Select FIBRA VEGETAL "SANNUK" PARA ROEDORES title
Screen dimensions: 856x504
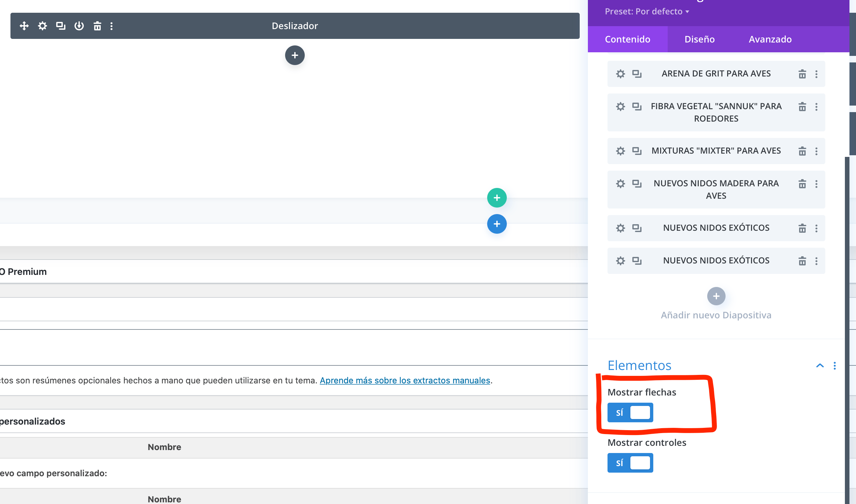[716, 112]
